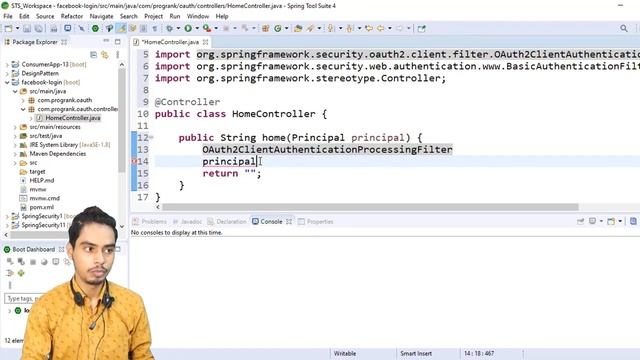Close the HomeController.java editor tab
640x360 pixels.
(205, 42)
